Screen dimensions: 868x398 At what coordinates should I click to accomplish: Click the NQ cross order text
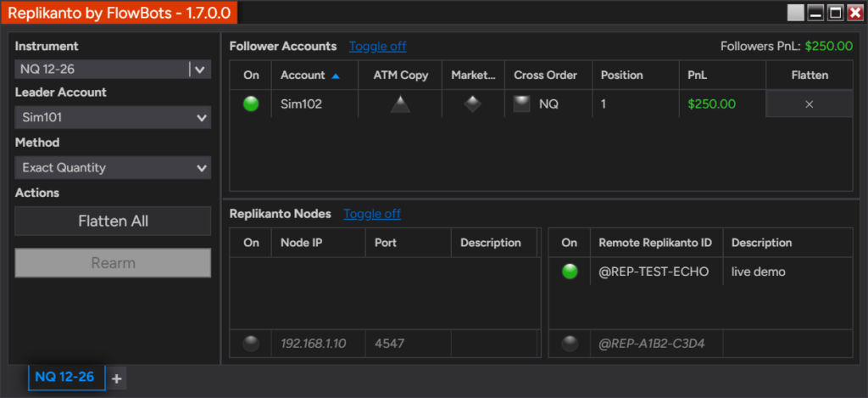(548, 104)
